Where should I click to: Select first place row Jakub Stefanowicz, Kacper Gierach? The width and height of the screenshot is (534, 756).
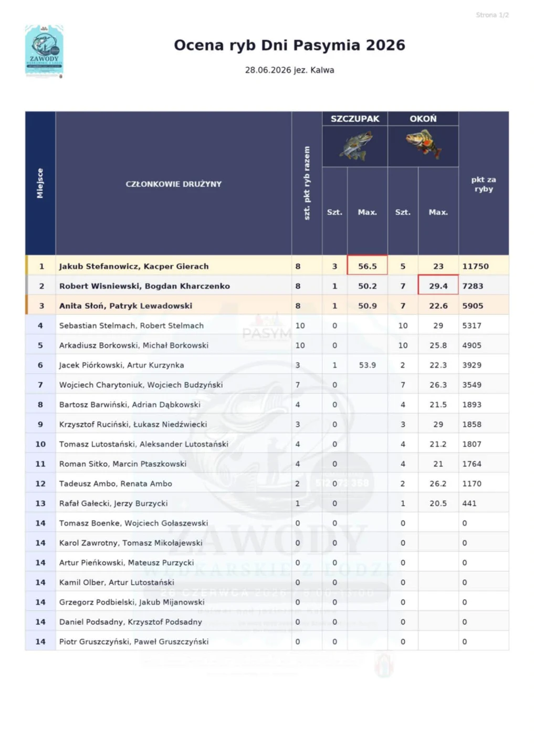pos(267,266)
